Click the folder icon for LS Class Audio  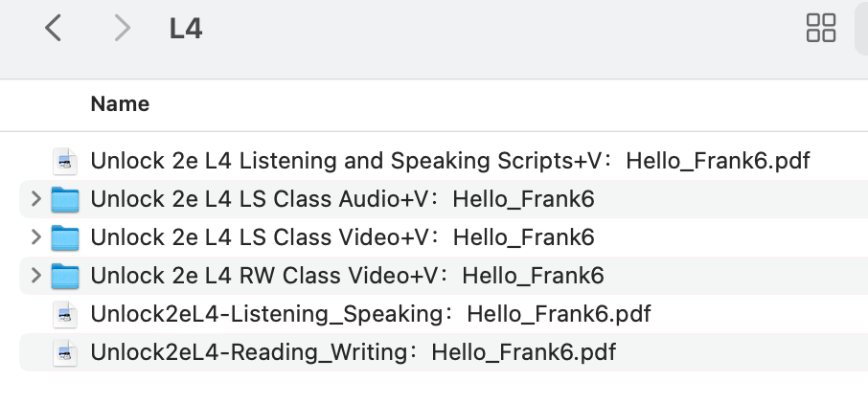pos(65,199)
